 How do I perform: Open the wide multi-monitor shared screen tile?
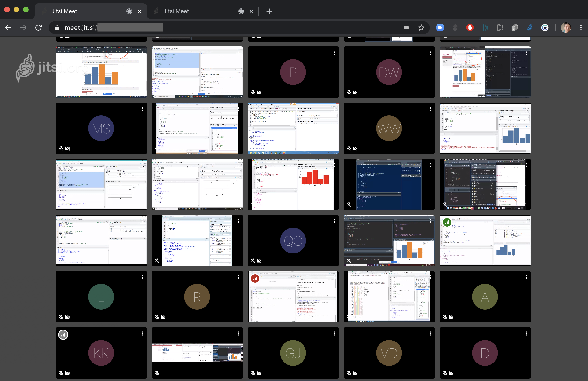click(x=197, y=353)
